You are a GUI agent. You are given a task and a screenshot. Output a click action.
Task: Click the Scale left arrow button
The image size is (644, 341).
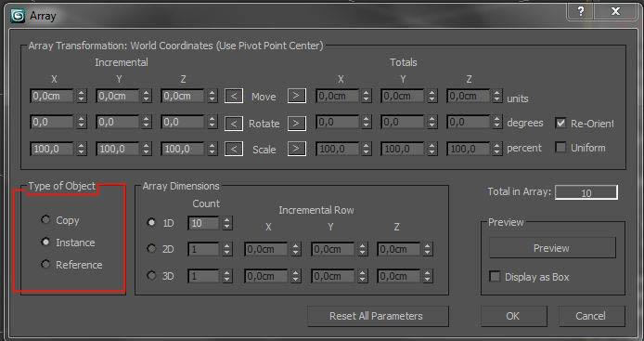(x=234, y=149)
